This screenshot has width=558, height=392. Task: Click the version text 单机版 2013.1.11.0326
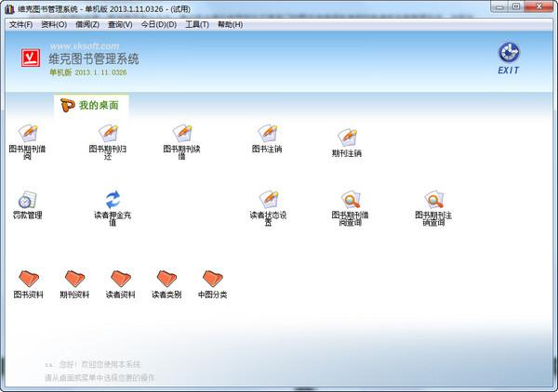point(88,72)
